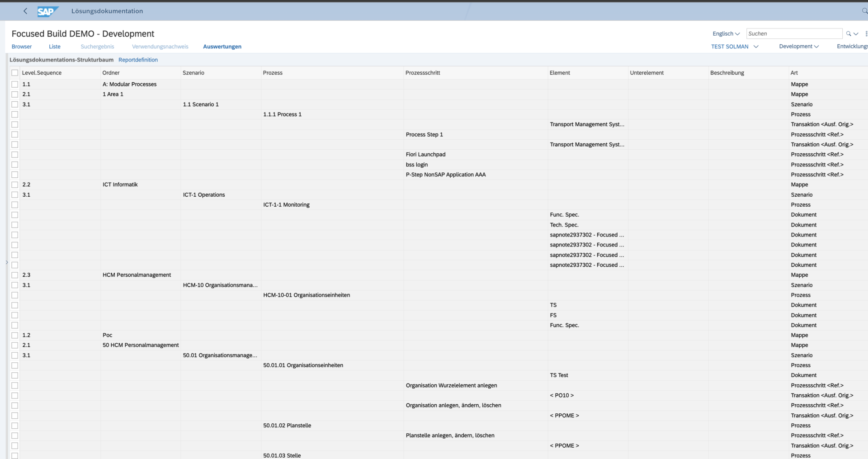
Task: Switch to the Liste tab
Action: (55, 47)
